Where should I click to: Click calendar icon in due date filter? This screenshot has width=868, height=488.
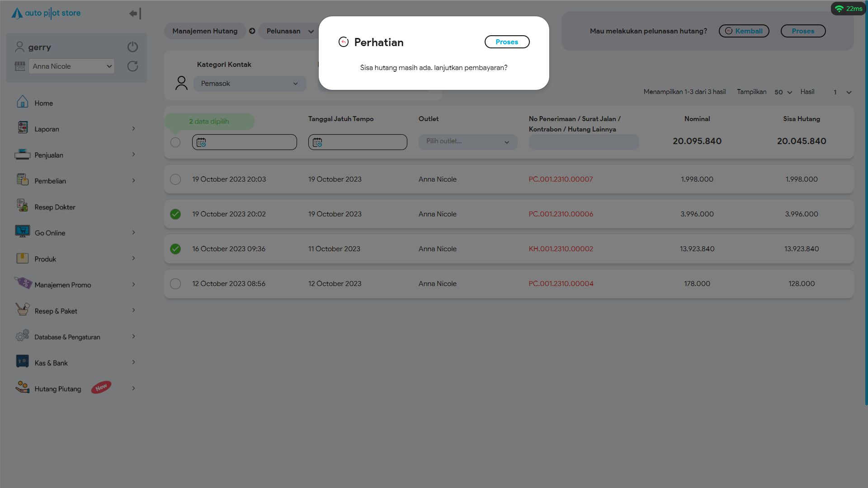click(x=317, y=142)
